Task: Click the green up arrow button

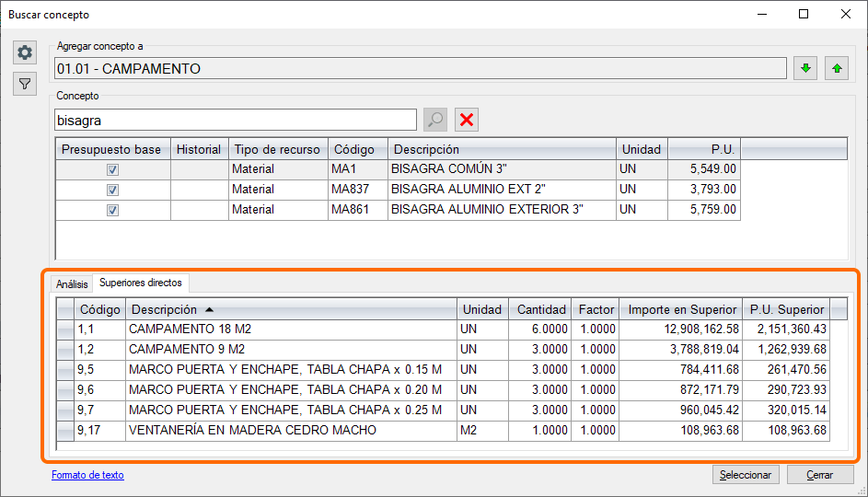Action: click(x=837, y=68)
